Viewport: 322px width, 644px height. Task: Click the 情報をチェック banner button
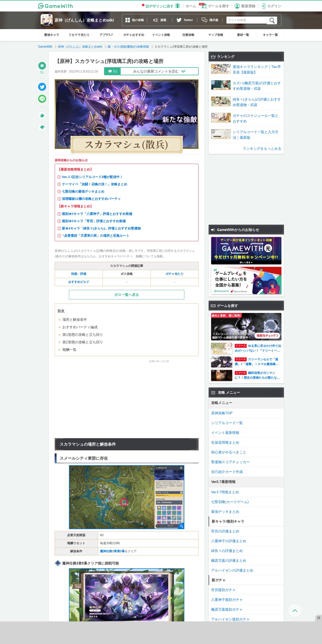tap(267, 336)
